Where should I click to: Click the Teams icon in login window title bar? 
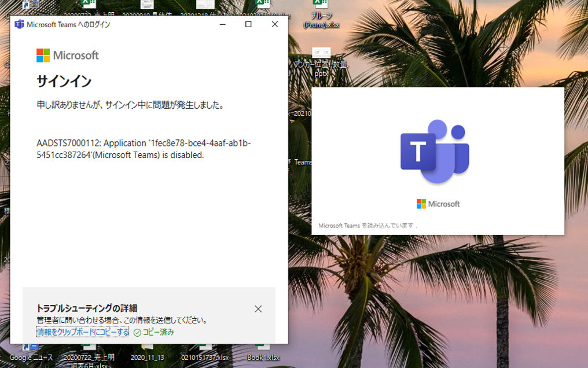click(x=19, y=24)
